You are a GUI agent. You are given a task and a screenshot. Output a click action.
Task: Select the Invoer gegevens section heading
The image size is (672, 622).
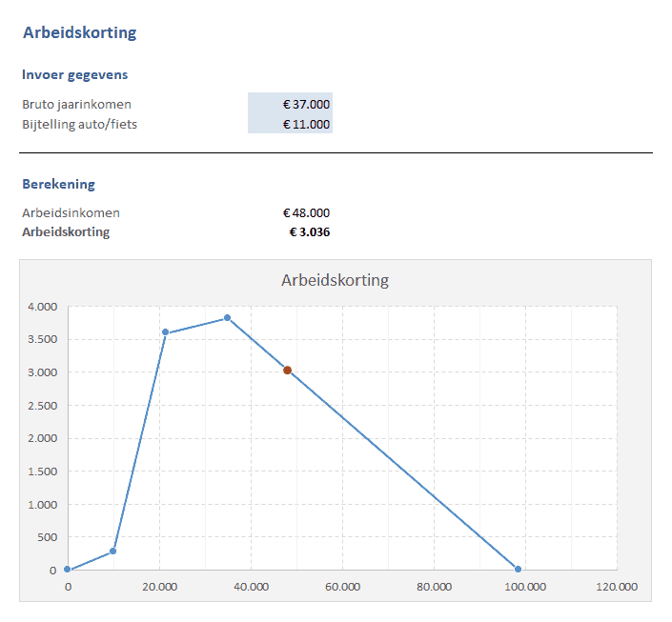tap(74, 74)
